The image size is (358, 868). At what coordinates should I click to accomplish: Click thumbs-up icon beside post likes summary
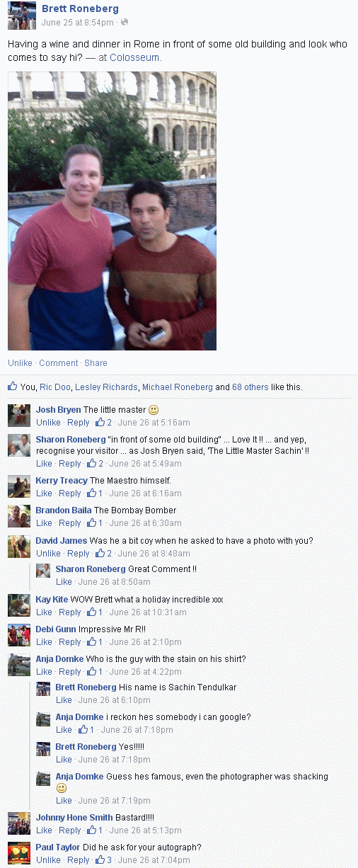point(12,387)
